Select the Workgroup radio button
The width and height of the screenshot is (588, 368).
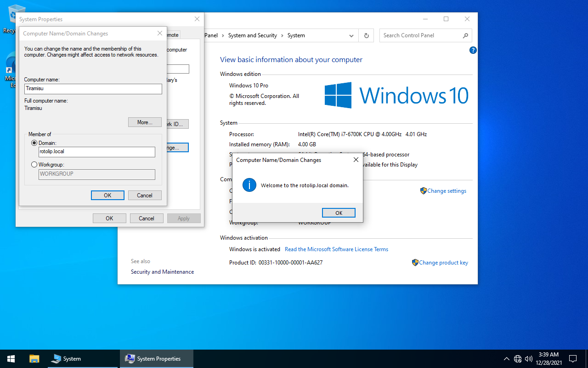[34, 165]
